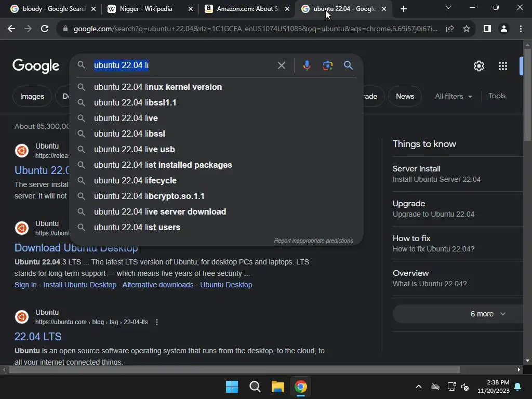This screenshot has width=532, height=399.
Task: Open the 22.04 LTS result
Action: pos(37,337)
